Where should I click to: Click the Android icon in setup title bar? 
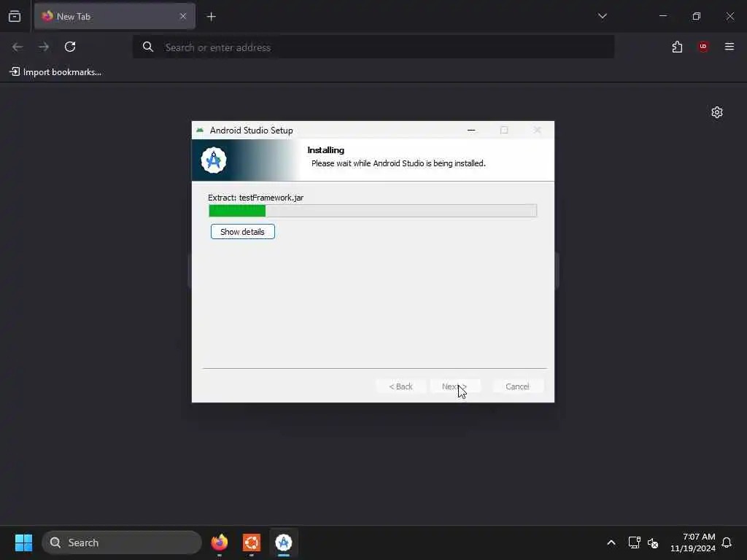[200, 131]
